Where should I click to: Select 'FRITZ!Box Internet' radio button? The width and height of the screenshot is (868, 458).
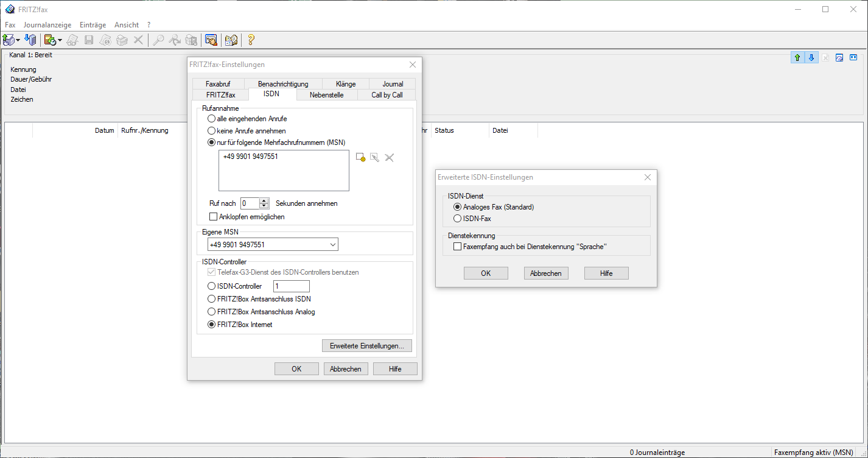coord(212,325)
